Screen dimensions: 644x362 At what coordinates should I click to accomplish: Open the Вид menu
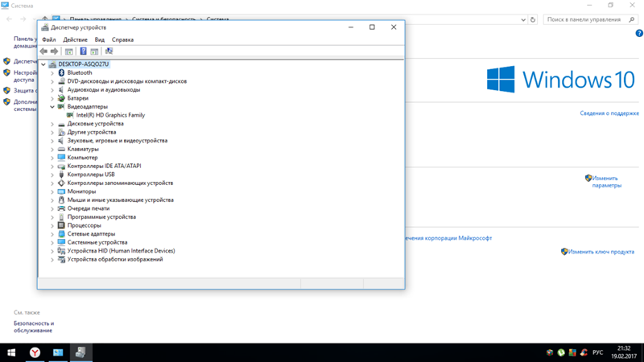pyautogui.click(x=99, y=39)
